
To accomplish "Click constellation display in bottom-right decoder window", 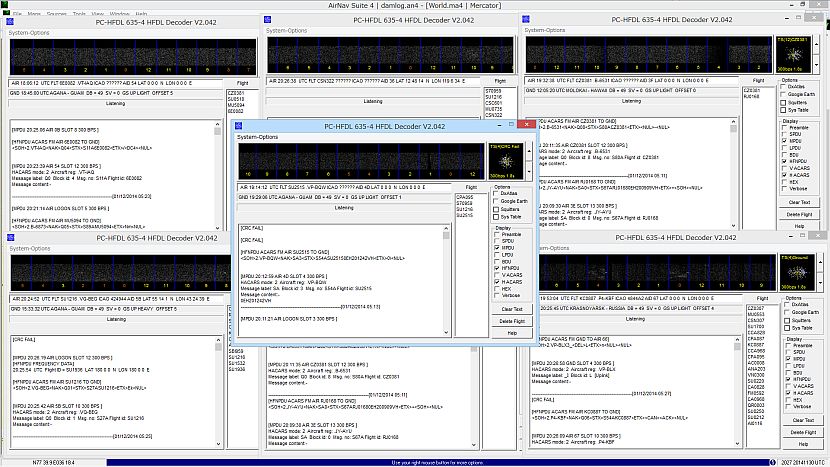I will coord(797,272).
